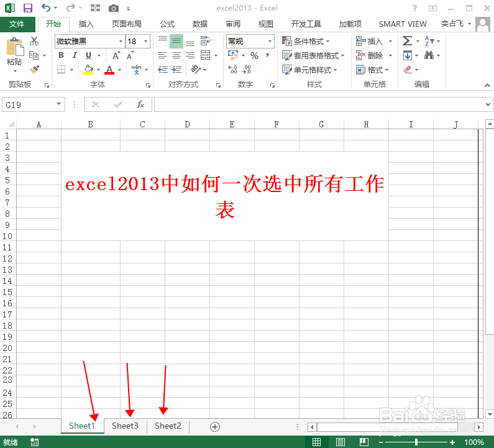Switch to the 数据 tab
Screen dimensions: 494x448
[200, 24]
